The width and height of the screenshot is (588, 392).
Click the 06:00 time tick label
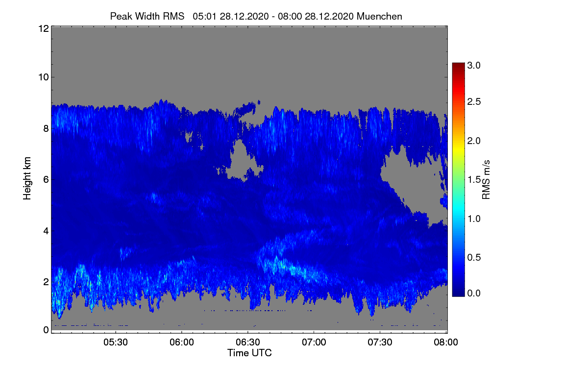(x=182, y=343)
